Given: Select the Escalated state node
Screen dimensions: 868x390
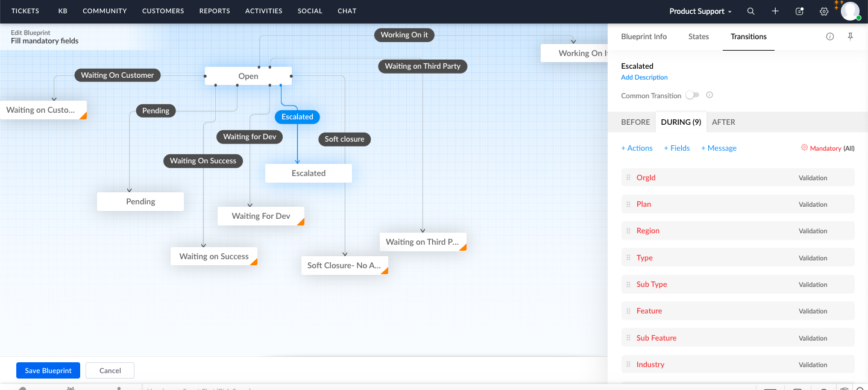Looking at the screenshot, I should click(x=309, y=173).
